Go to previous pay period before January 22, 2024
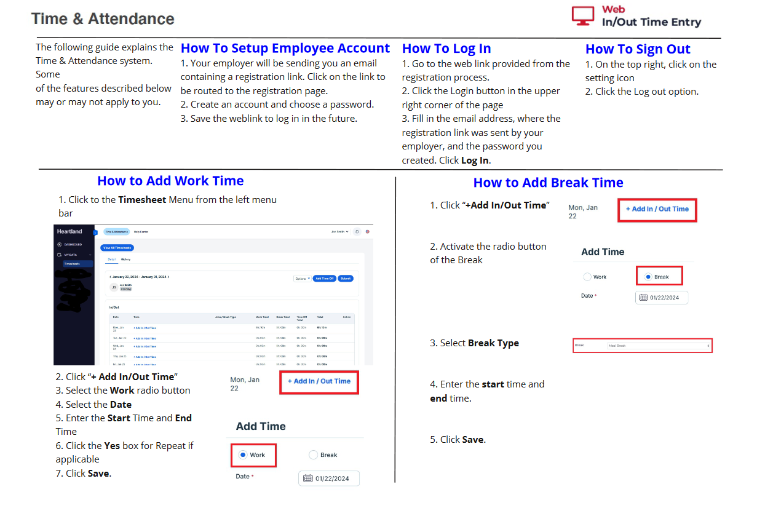 [110, 277]
